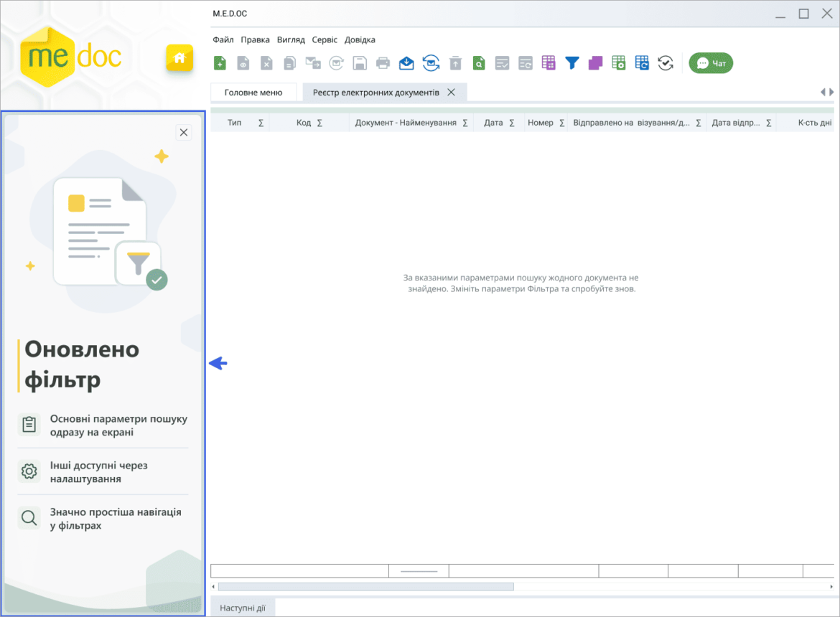Screen dimensions: 840x617
Task: Click the greyed document preview eye icon
Action: click(x=243, y=63)
